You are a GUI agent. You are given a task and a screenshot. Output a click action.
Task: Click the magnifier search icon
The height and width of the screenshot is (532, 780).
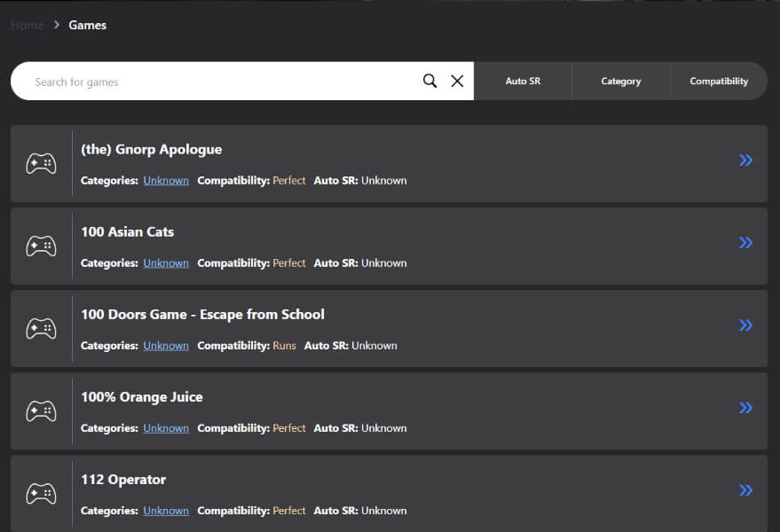429,81
